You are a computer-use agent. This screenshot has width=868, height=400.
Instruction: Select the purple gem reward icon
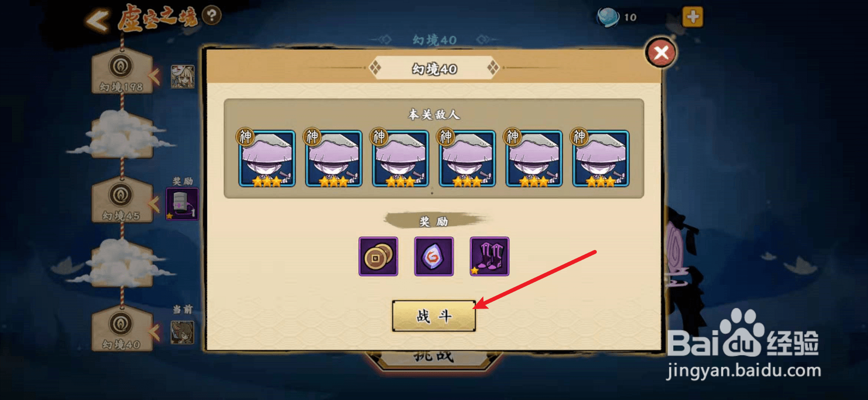pyautogui.click(x=434, y=256)
